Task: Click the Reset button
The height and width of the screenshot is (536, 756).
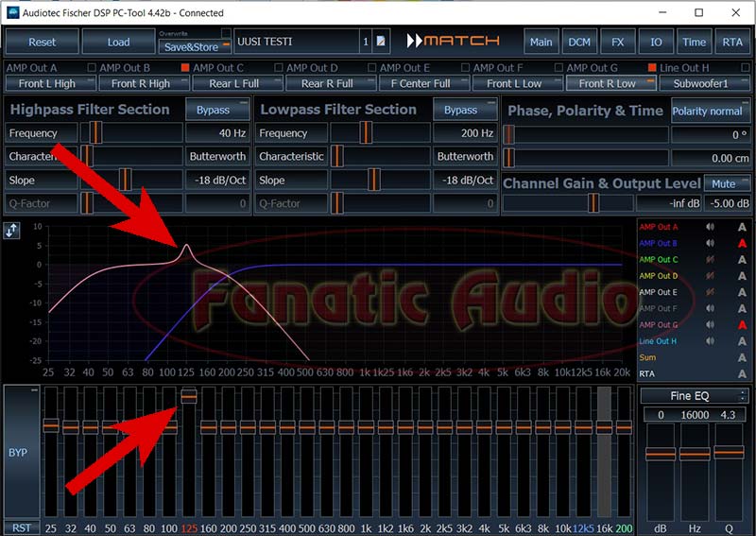Action: (x=42, y=42)
